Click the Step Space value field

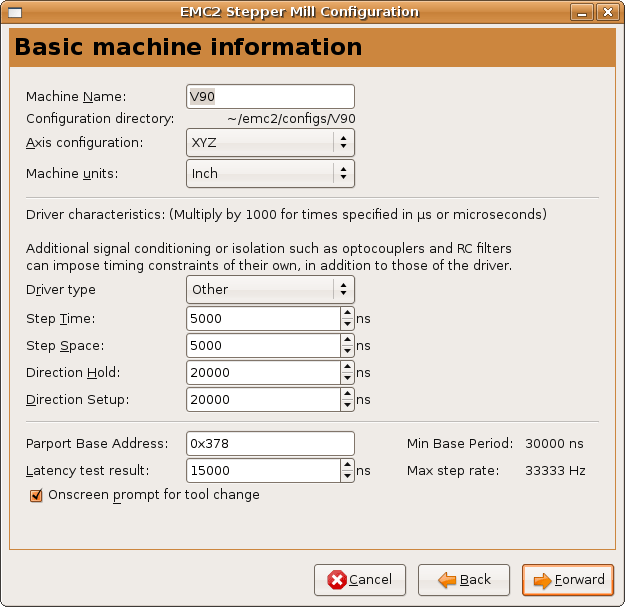pos(262,345)
